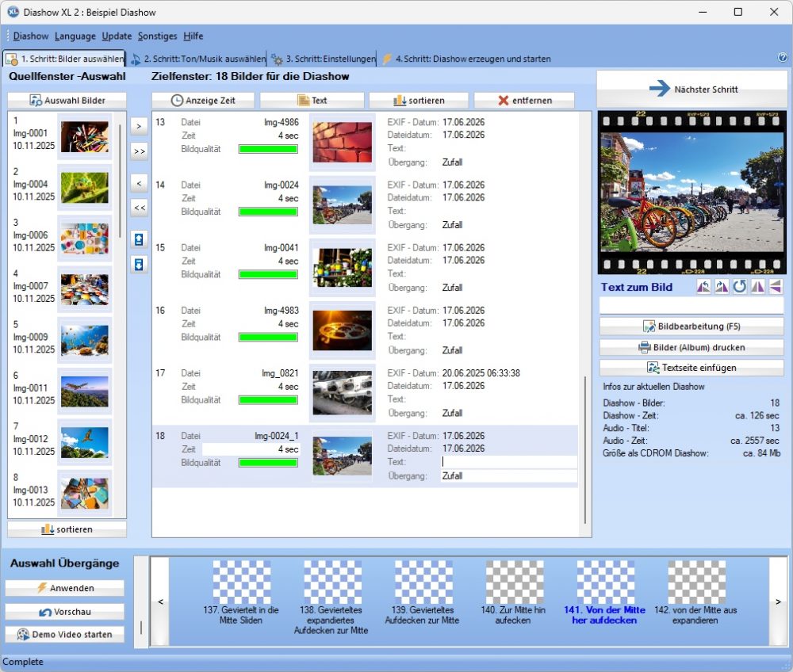Remove single image with < arrow

139,183
